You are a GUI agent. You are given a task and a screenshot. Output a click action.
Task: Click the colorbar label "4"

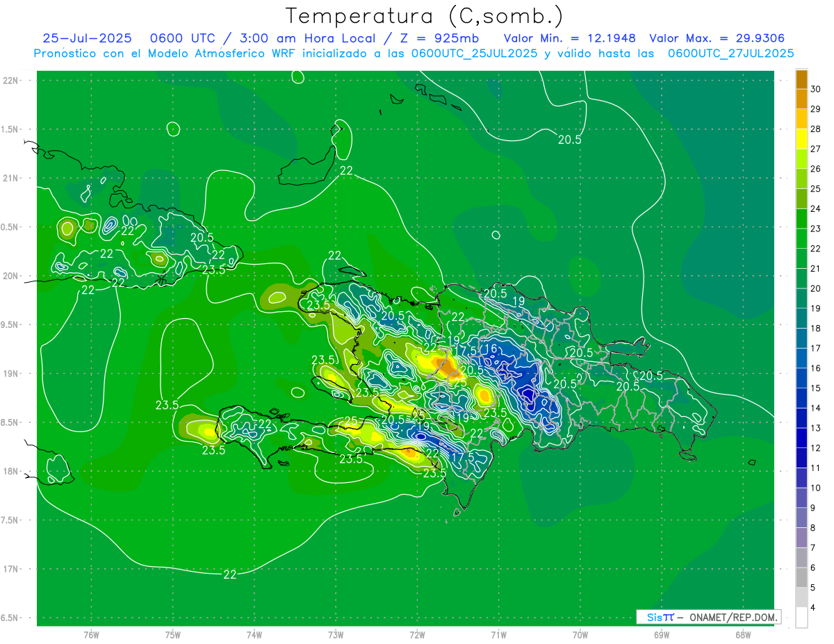click(x=813, y=608)
